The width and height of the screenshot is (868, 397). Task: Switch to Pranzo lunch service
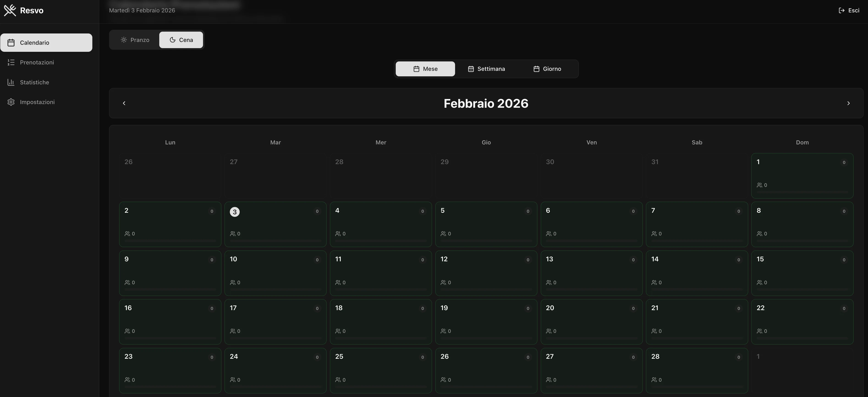(x=135, y=40)
